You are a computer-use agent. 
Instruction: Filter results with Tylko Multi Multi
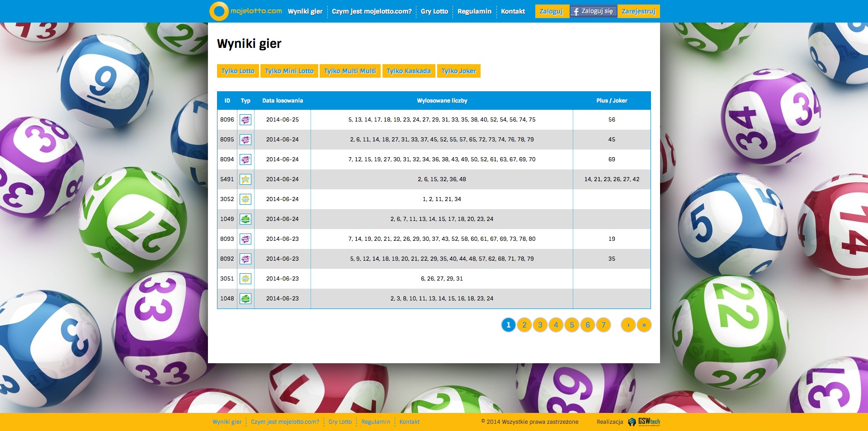point(350,71)
